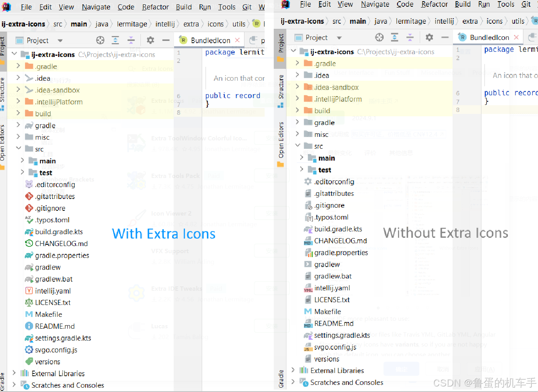Click gradle.properties elephant icon in left project tree
The image size is (538, 392).
pyautogui.click(x=29, y=256)
